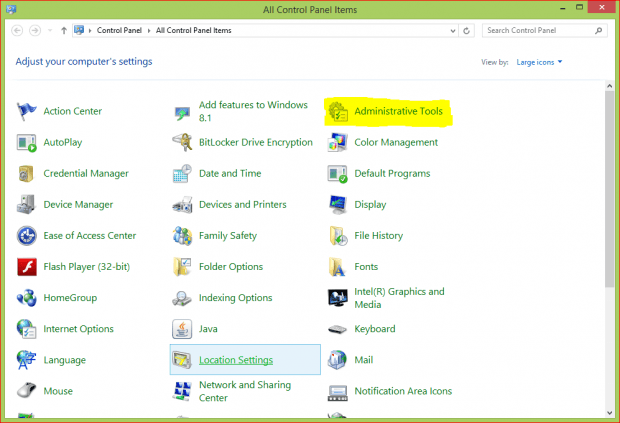
Task: Open the Keyboard icon
Action: (x=338, y=329)
